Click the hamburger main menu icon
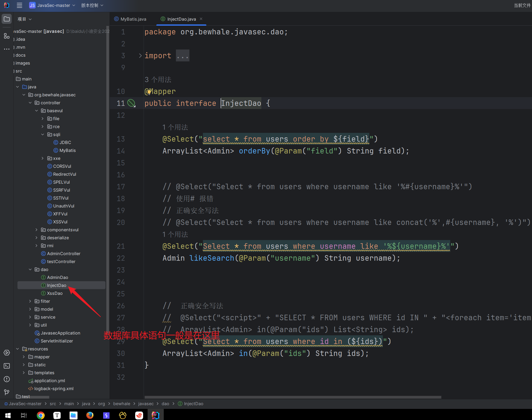 pyautogui.click(x=19, y=5)
